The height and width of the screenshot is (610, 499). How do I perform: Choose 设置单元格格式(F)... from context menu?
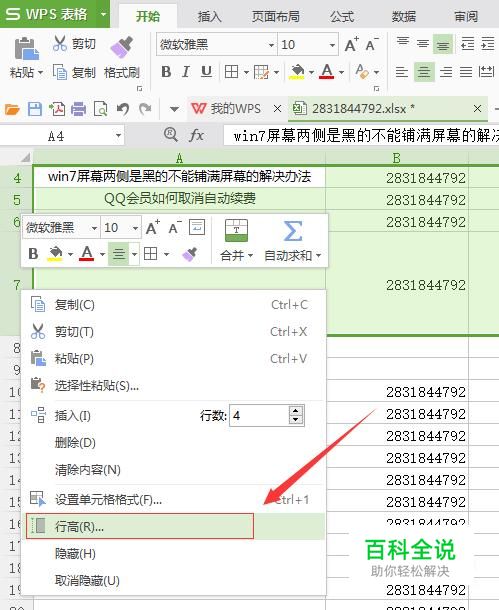click(x=173, y=499)
